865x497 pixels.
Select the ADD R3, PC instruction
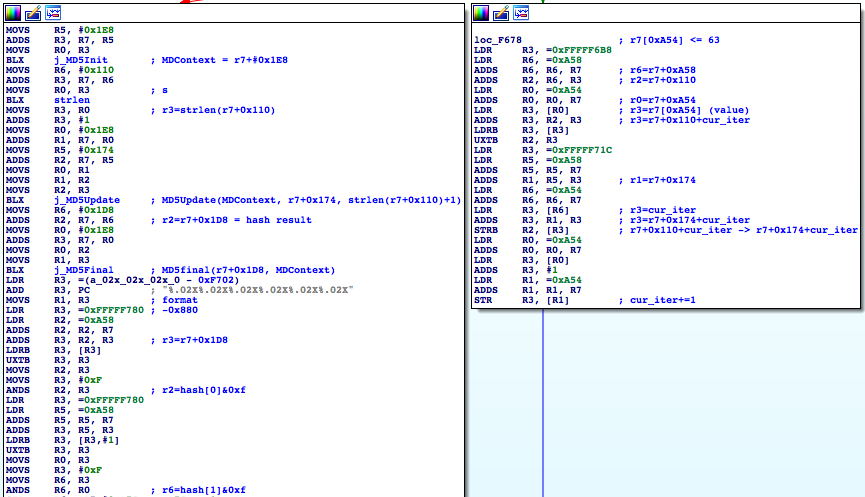pyautogui.click(x=48, y=290)
